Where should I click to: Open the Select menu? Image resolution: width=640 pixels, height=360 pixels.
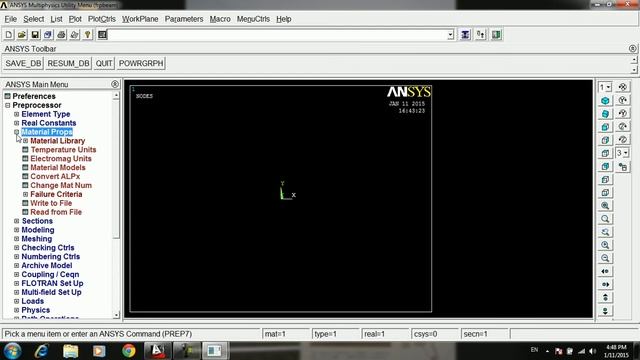pyautogui.click(x=33, y=19)
